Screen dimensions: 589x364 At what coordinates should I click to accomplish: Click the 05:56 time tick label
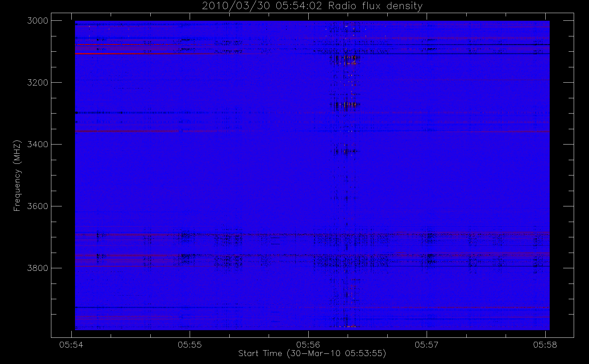click(x=308, y=345)
